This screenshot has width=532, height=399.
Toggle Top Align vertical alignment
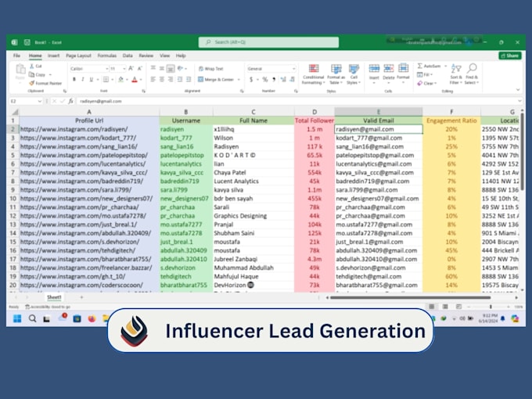click(x=153, y=69)
